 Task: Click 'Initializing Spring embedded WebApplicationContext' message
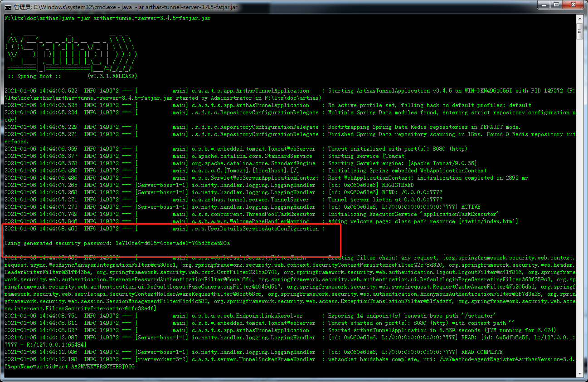point(408,171)
